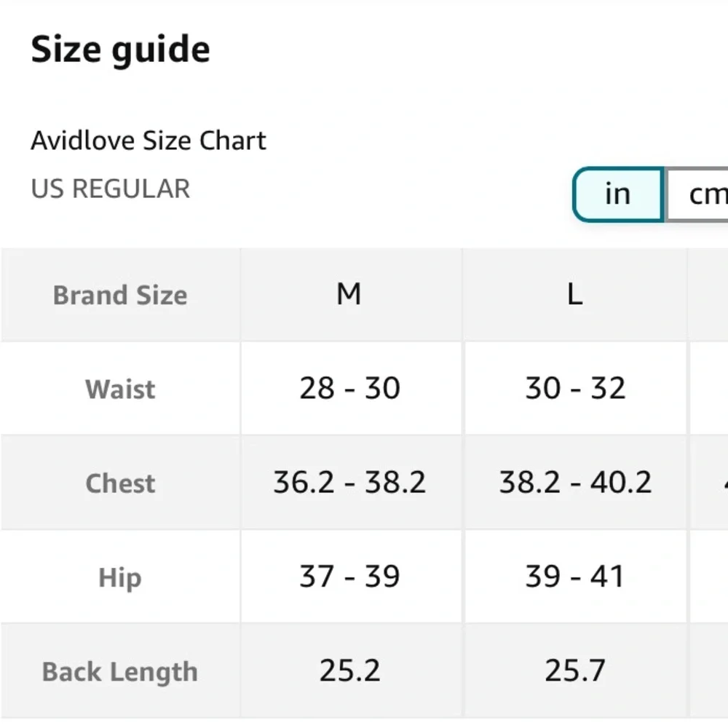
Task: Click the 'Chest' row label
Action: 120,483
